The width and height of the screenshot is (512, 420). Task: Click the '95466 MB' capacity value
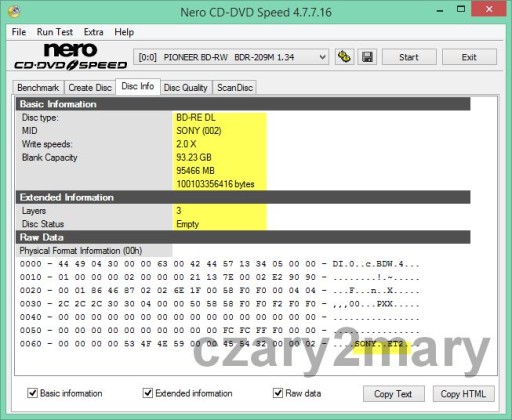point(195,171)
